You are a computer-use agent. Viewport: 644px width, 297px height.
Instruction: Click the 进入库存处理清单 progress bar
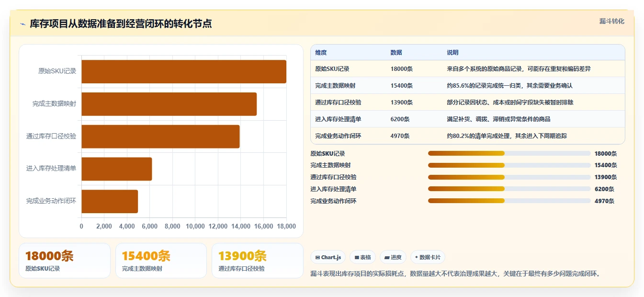(509, 189)
